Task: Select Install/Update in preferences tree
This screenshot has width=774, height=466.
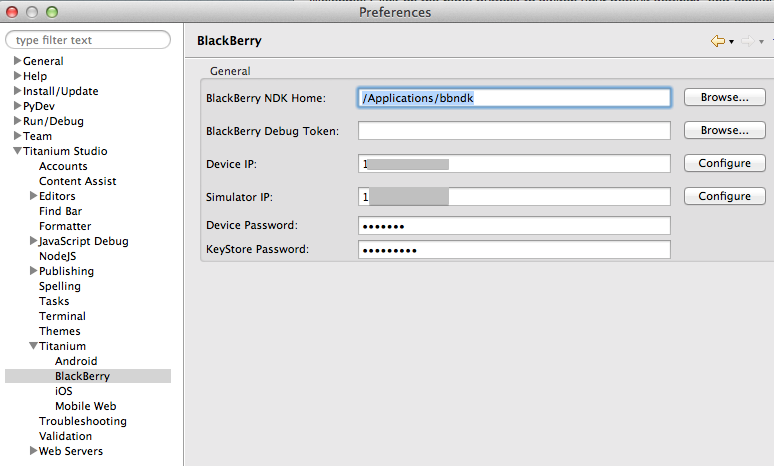Action: (x=61, y=91)
